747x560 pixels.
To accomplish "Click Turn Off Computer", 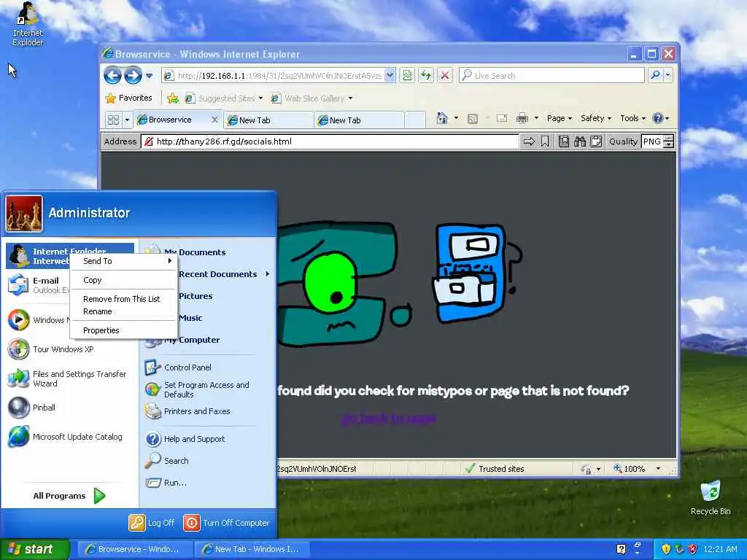I will pos(226,522).
